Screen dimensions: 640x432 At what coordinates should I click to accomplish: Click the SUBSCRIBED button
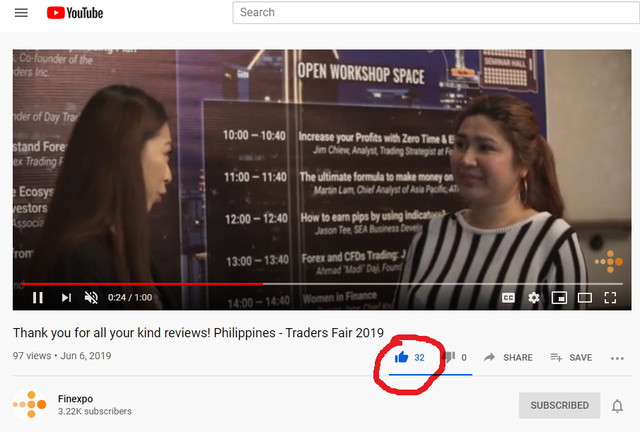point(560,405)
